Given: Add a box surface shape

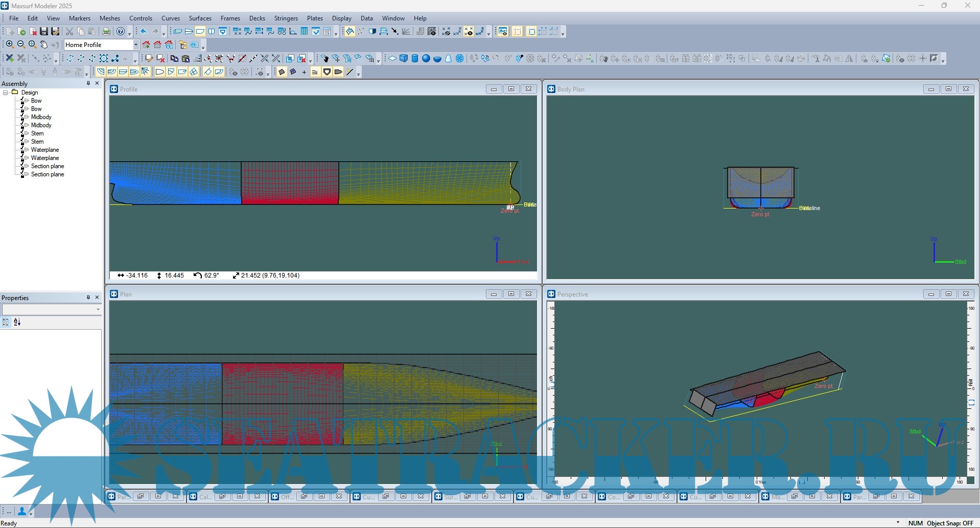Looking at the screenshot, I should (x=404, y=59).
